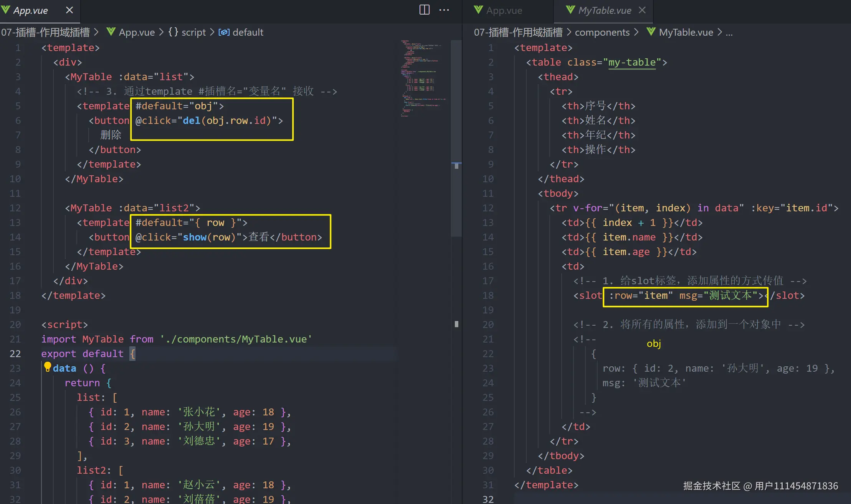
Task: Switch to App.vue tab in right editor
Action: [x=504, y=11]
